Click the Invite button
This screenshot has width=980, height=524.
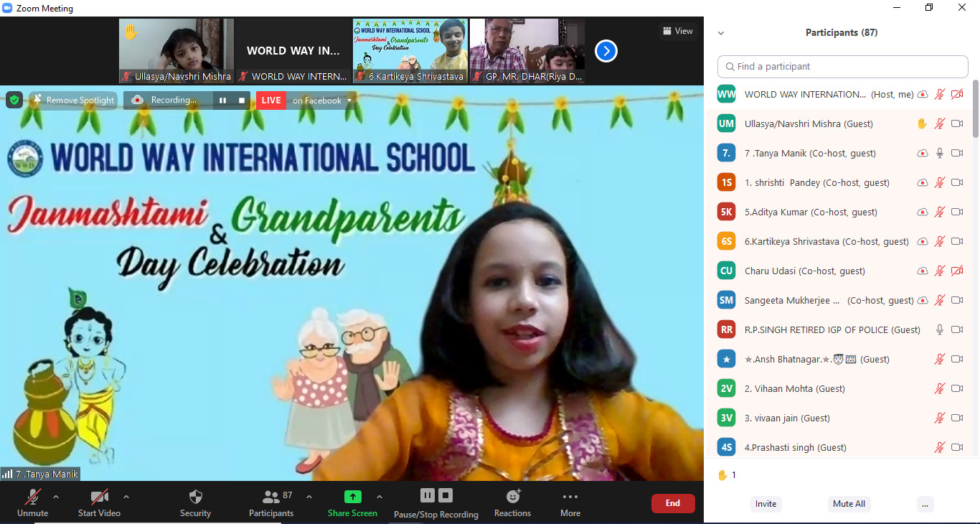click(x=765, y=504)
